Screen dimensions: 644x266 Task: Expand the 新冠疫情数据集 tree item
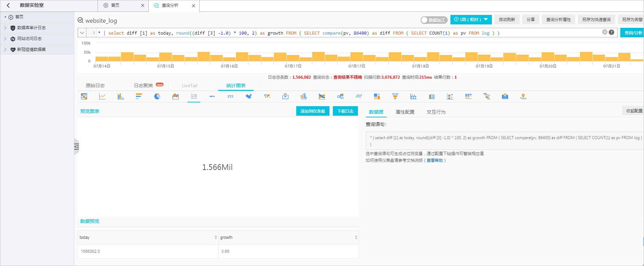[x=5, y=50]
